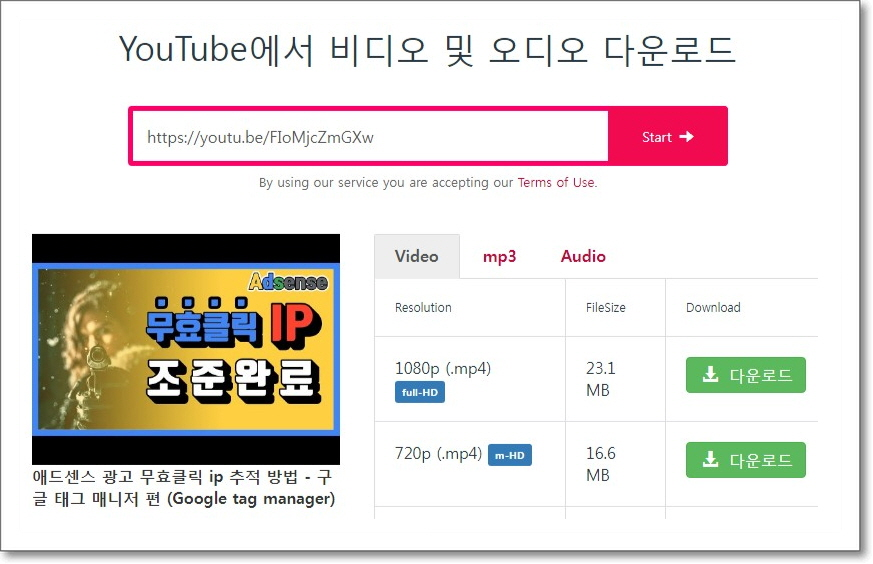Click the YouTube URL input field
Viewport: 873px width, 564px height.
(370, 136)
